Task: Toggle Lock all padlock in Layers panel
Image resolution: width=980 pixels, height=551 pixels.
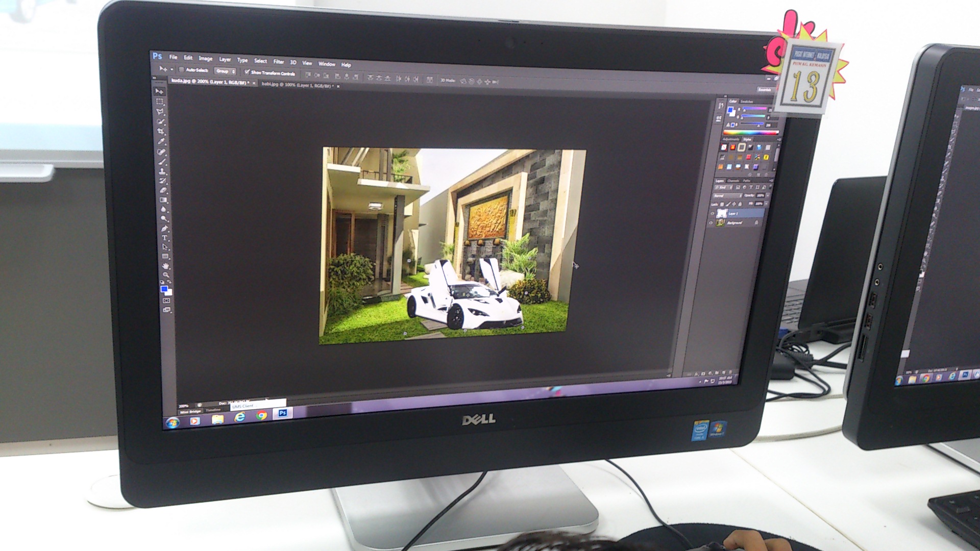Action: (740, 204)
